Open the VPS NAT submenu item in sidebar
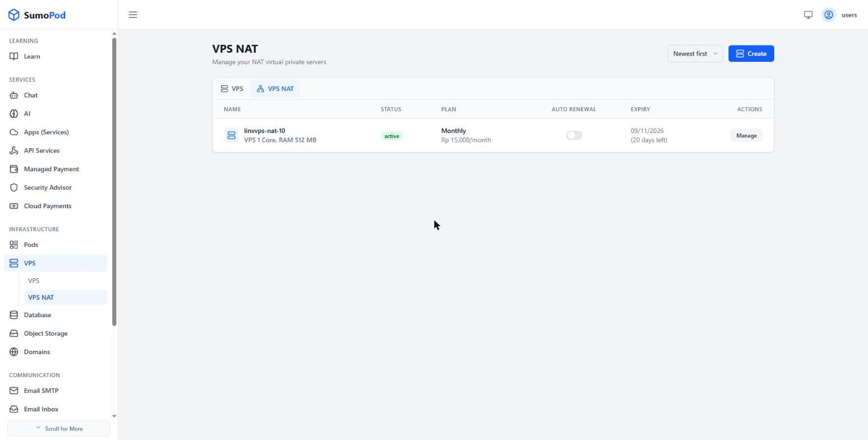This screenshot has width=868, height=440. [65, 297]
